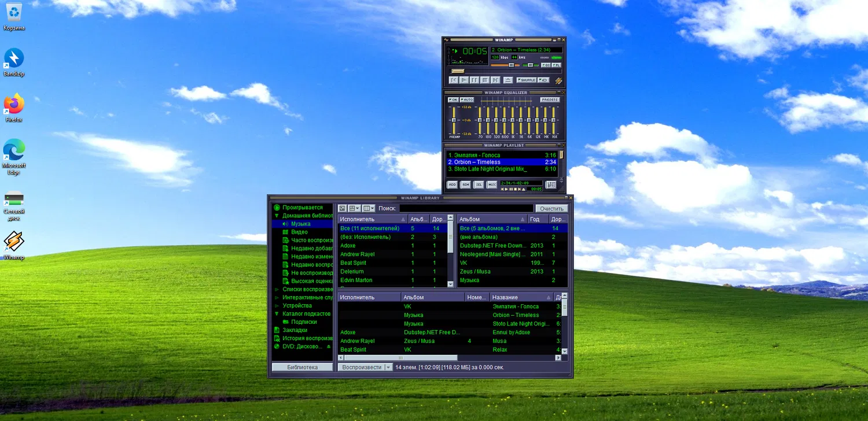Open the columns layout dropdown in library toolbar

369,208
